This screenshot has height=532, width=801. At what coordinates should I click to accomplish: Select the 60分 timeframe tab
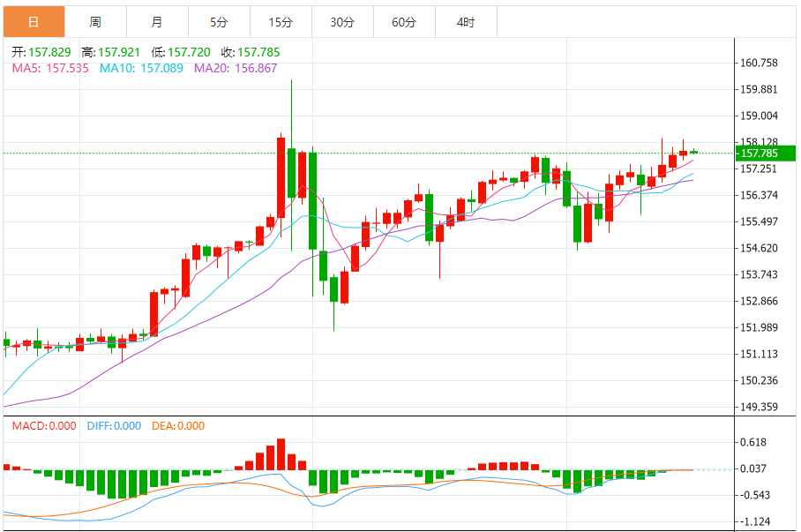click(405, 22)
